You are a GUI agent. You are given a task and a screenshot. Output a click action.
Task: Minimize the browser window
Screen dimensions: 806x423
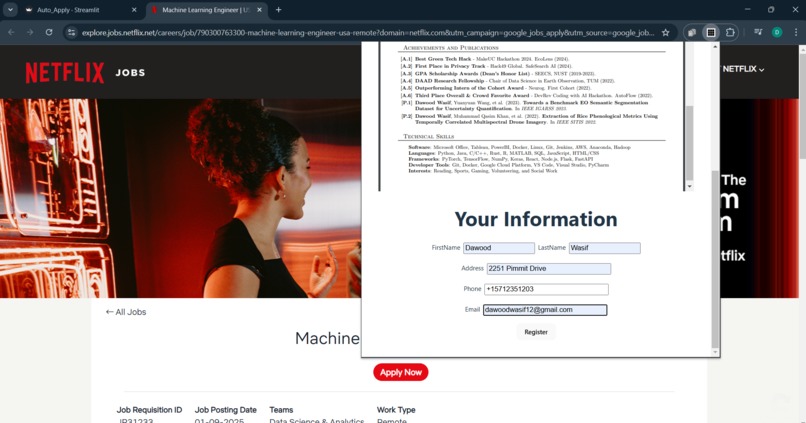[x=747, y=9]
